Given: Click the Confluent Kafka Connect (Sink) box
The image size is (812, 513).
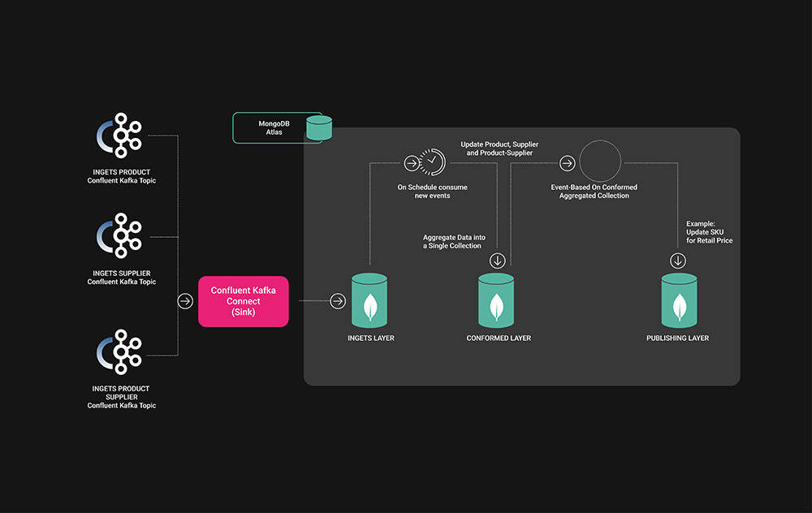Looking at the screenshot, I should [x=244, y=301].
